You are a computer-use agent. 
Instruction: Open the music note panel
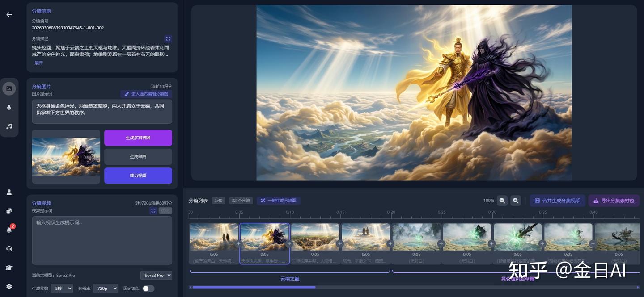pyautogui.click(x=9, y=126)
